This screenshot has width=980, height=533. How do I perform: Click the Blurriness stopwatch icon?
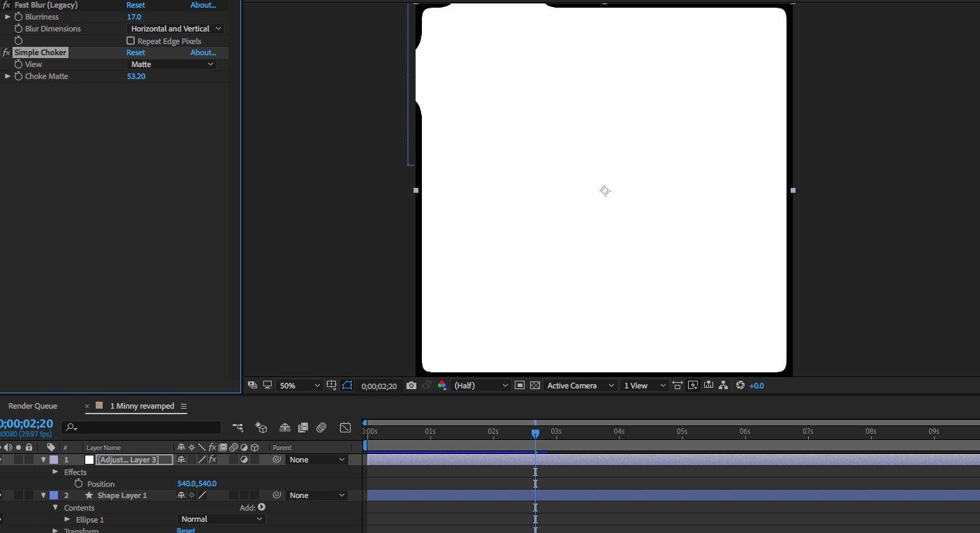(19, 17)
